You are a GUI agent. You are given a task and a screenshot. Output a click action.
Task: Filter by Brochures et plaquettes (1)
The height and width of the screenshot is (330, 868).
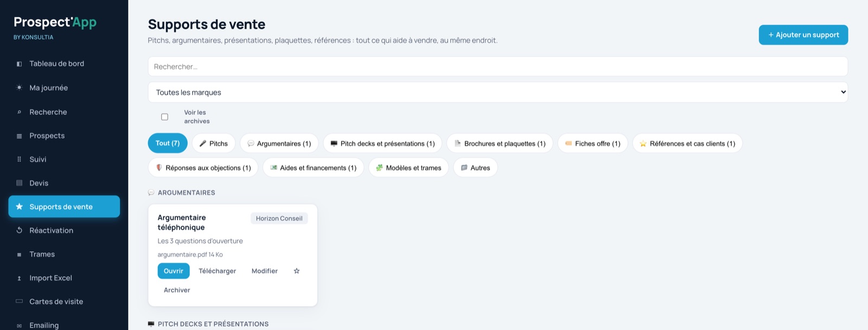pyautogui.click(x=500, y=144)
